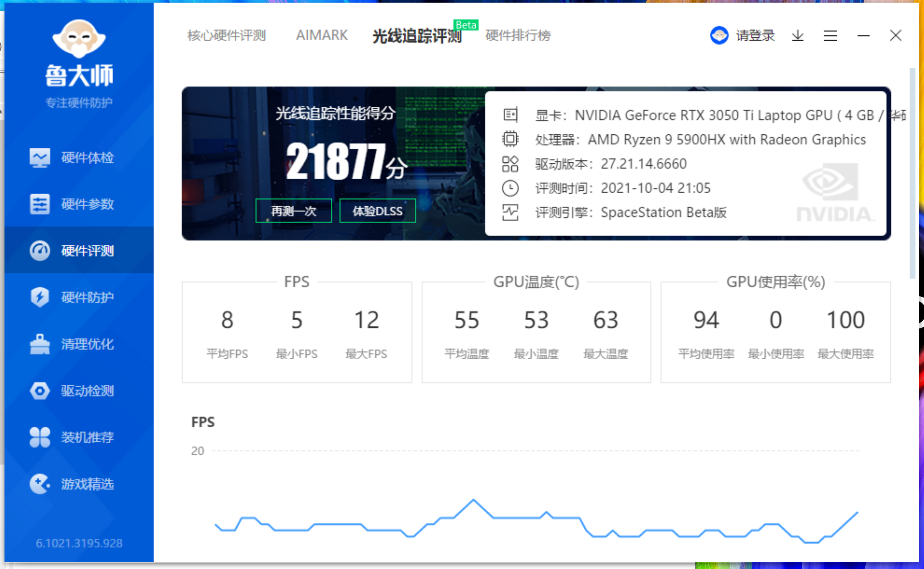
Task: Click the driver version grid icon
Action: tap(510, 164)
